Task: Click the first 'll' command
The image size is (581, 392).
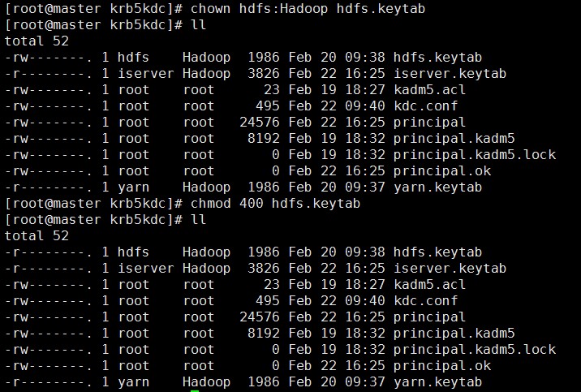Action: pyautogui.click(x=198, y=25)
